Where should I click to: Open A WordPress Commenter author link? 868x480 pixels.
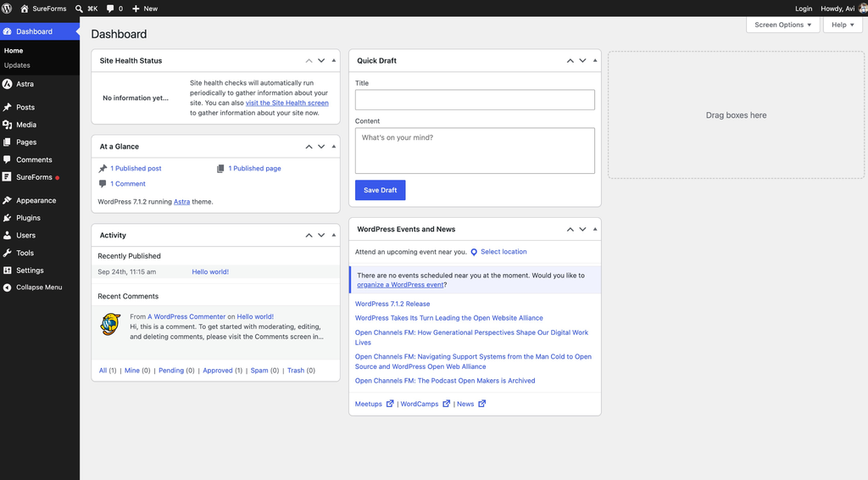pyautogui.click(x=186, y=316)
